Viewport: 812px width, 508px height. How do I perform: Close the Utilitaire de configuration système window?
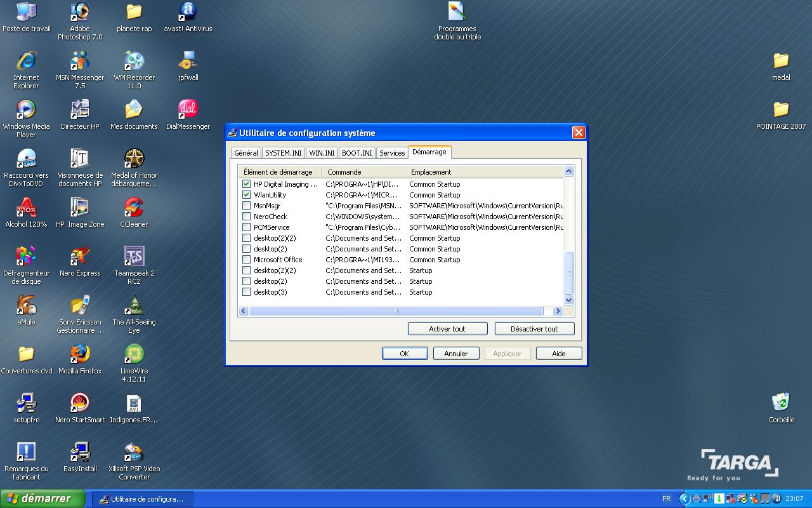point(579,133)
